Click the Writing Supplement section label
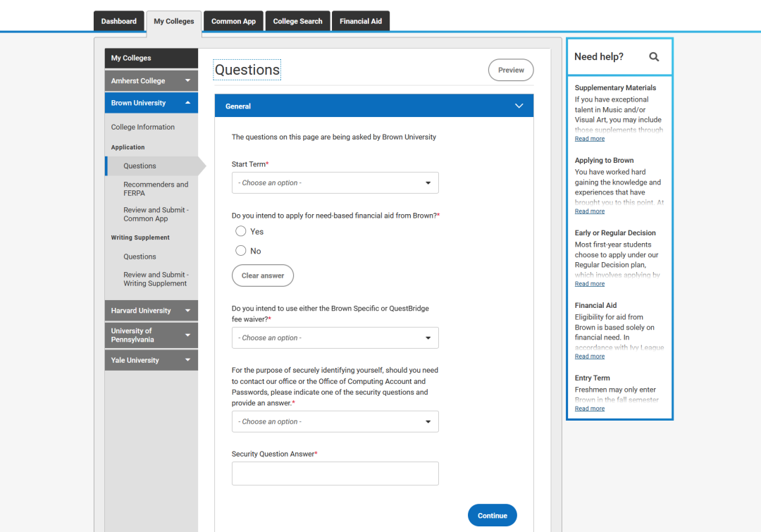This screenshot has width=761, height=532. (x=140, y=237)
